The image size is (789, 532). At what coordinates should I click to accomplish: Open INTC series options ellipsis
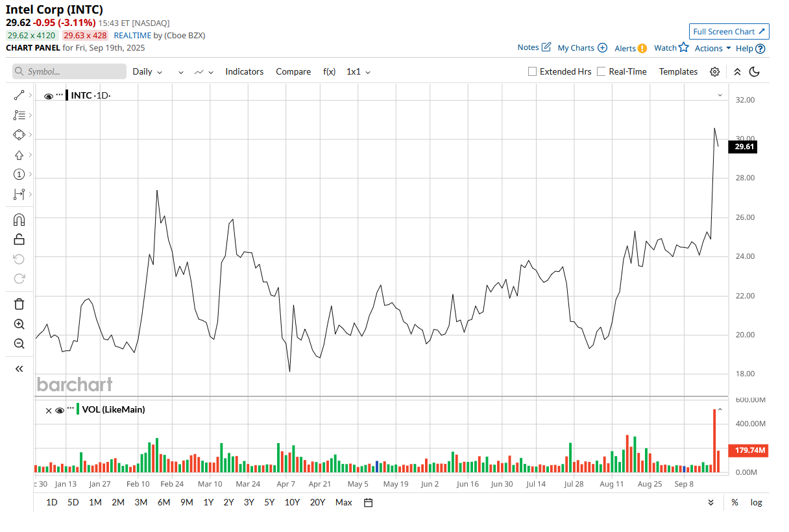[x=60, y=95]
